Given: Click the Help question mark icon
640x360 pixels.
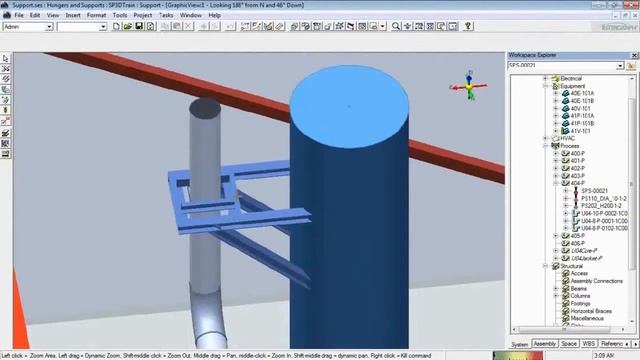Looking at the screenshot, I should click(468, 27).
